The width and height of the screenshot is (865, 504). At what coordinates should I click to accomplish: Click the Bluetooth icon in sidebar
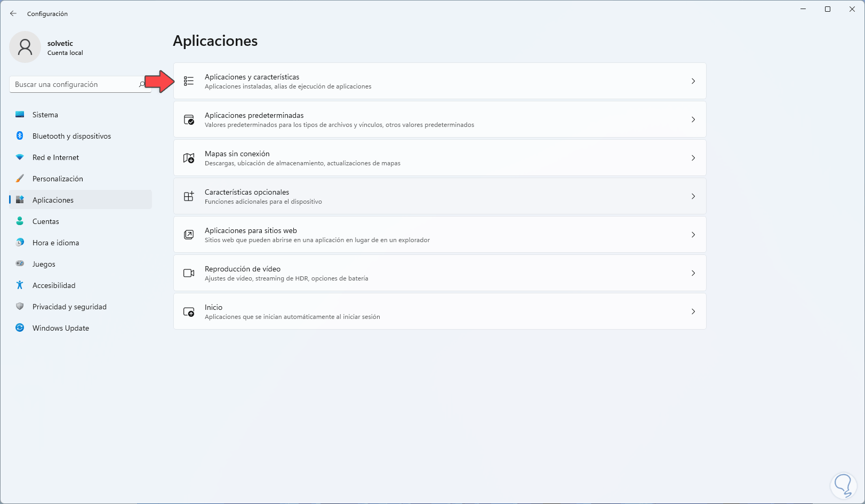point(20,136)
